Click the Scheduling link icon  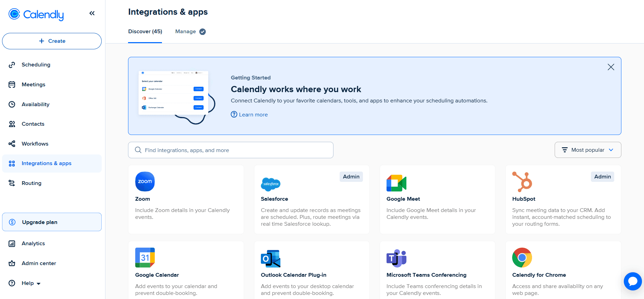coord(12,65)
